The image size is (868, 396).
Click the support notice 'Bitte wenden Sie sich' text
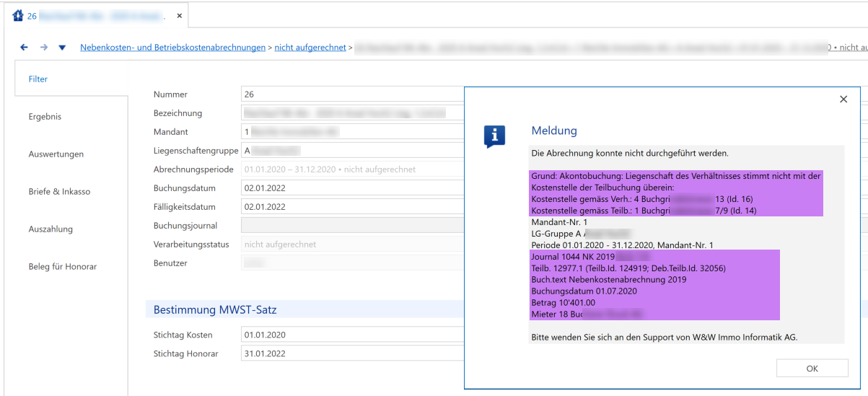point(665,338)
